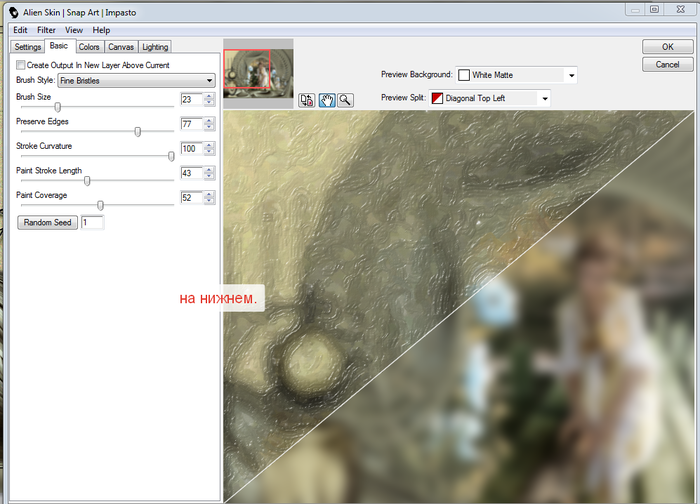Click the White Matte color swatch
Image resolution: width=700 pixels, height=504 pixels.
(464, 75)
